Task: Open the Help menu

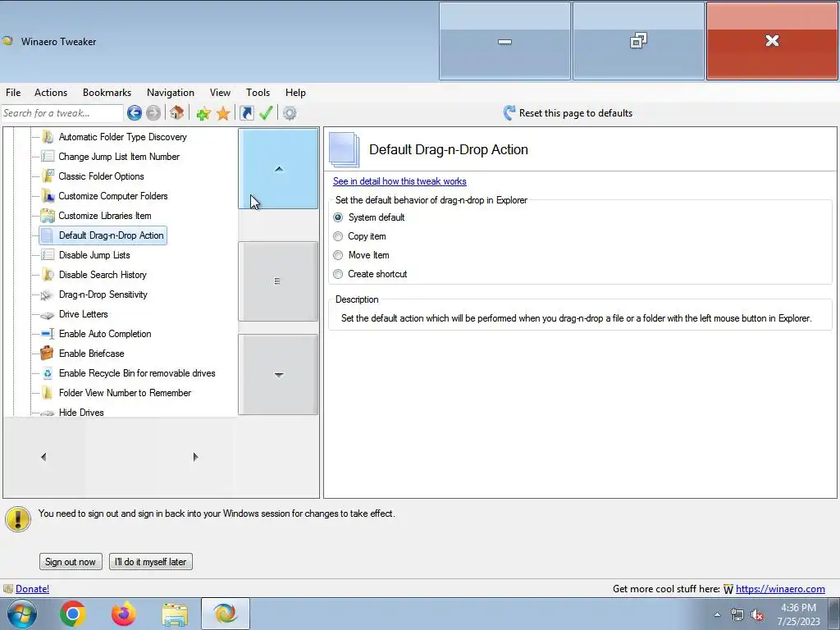Action: click(x=295, y=93)
